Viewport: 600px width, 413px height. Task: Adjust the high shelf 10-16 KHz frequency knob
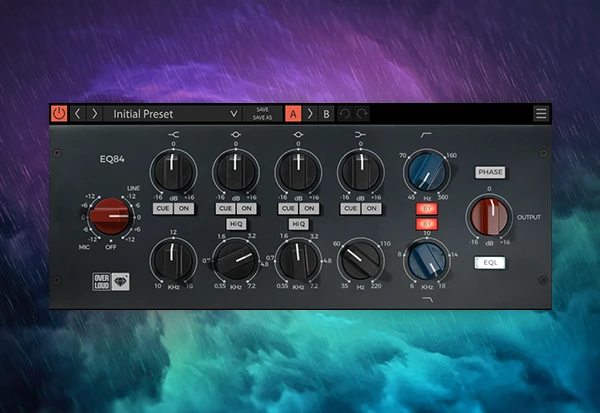[x=173, y=260]
